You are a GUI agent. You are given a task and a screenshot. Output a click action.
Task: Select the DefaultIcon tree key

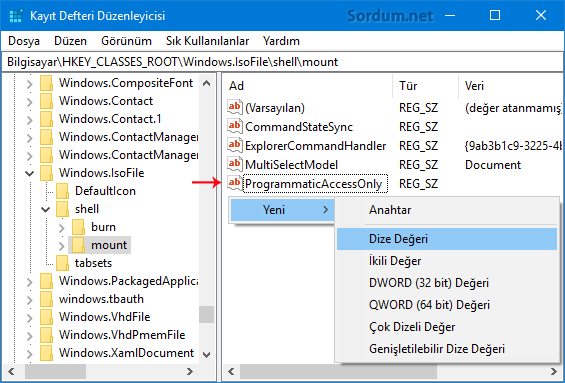click(x=105, y=191)
